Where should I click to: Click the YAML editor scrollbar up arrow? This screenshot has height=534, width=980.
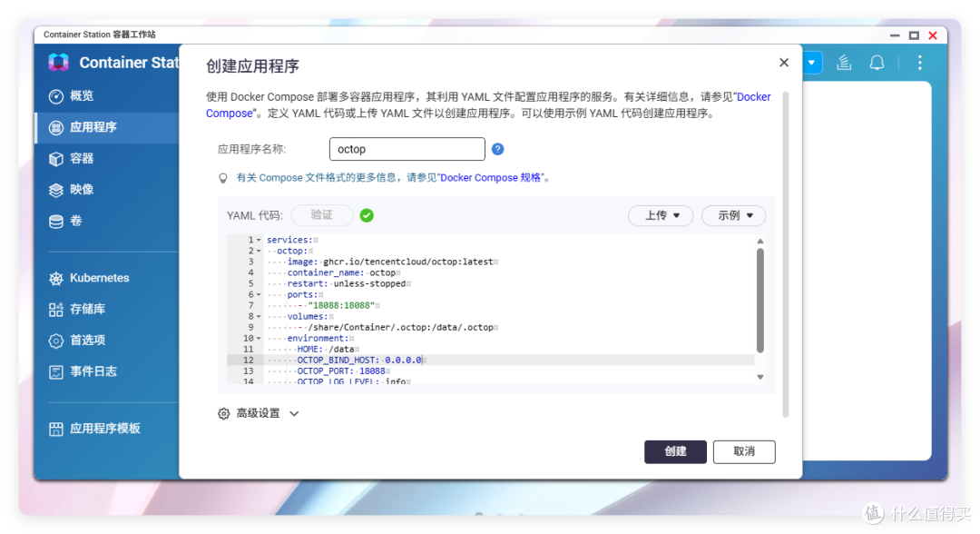[760, 242]
